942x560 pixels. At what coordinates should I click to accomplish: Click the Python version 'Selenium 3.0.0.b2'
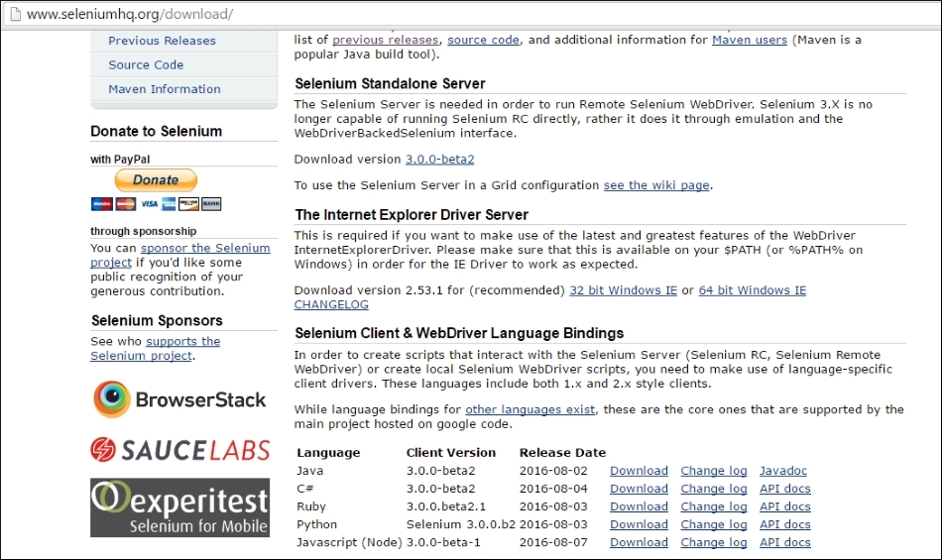point(460,524)
